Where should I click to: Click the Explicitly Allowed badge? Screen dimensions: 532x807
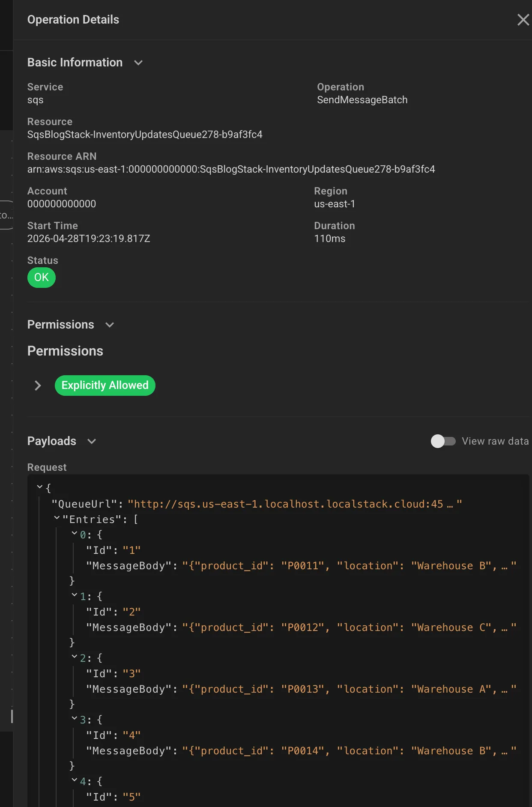click(105, 386)
